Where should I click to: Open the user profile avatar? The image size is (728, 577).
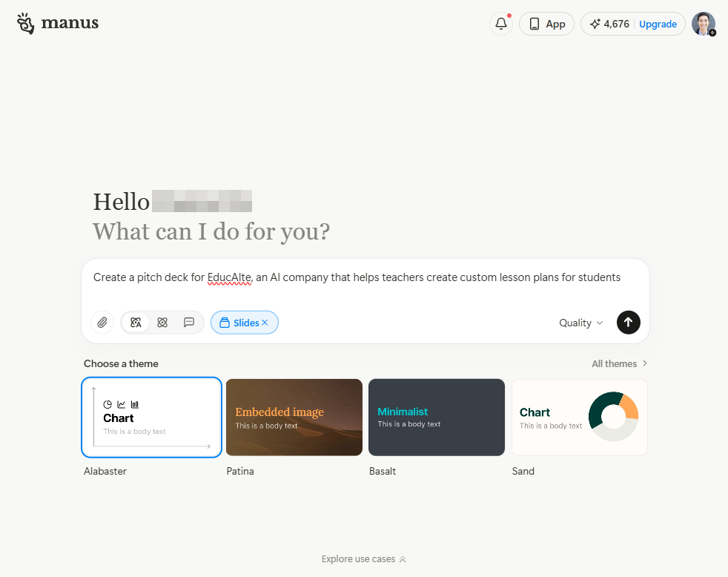704,24
